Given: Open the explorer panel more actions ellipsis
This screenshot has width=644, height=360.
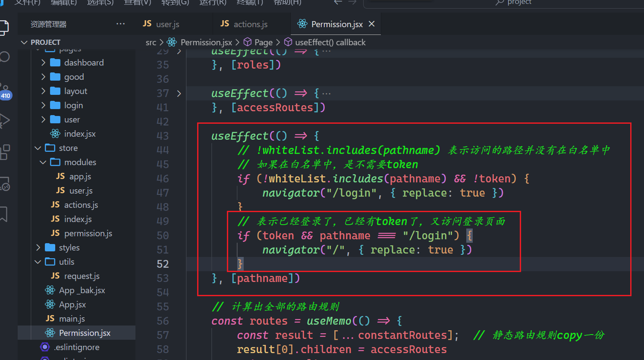Looking at the screenshot, I should (120, 24).
